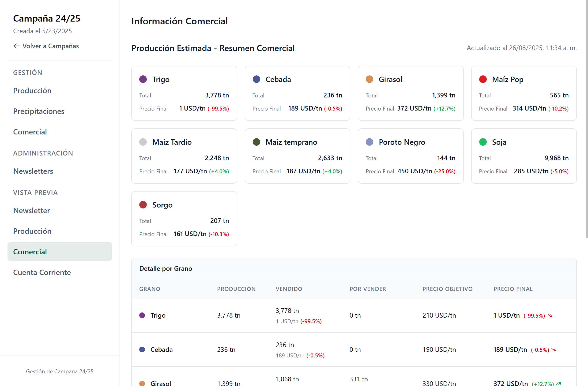
Task: Click the upward trend icon in Girasol row
Action: [x=558, y=383]
